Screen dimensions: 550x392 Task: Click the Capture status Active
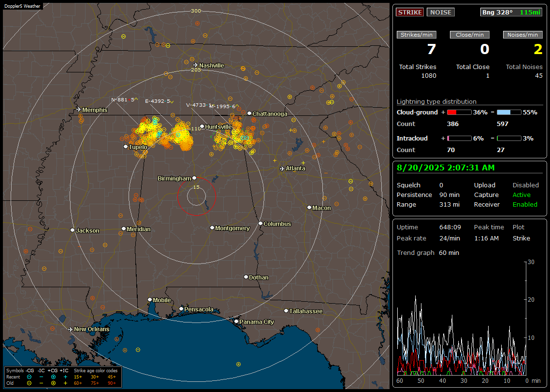click(x=521, y=195)
